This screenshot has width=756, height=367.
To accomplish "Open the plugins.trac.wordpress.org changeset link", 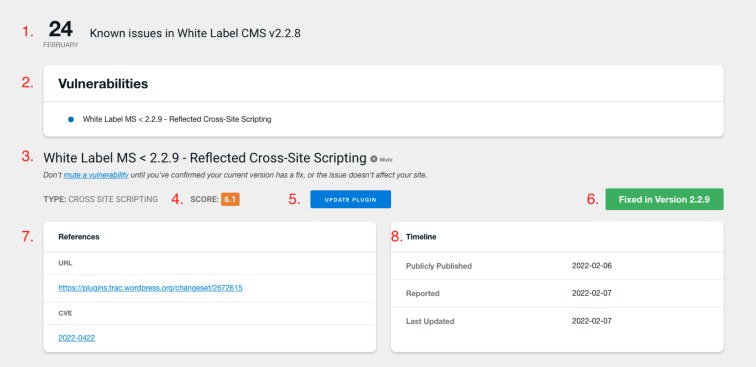I will [x=150, y=288].
